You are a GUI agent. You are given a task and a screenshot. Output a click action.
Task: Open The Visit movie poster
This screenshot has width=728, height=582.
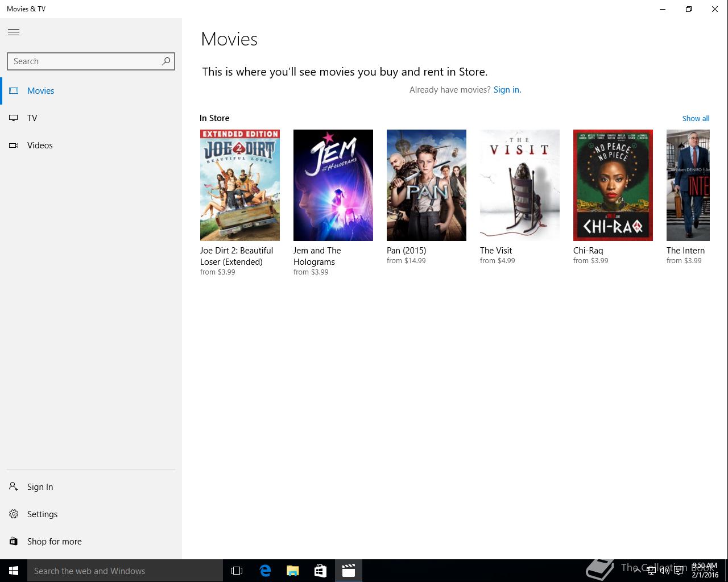point(520,185)
